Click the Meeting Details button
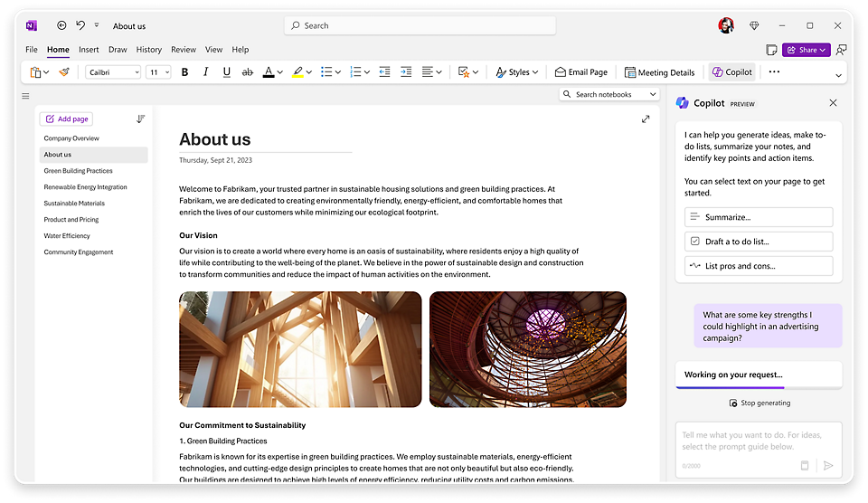 pos(659,72)
